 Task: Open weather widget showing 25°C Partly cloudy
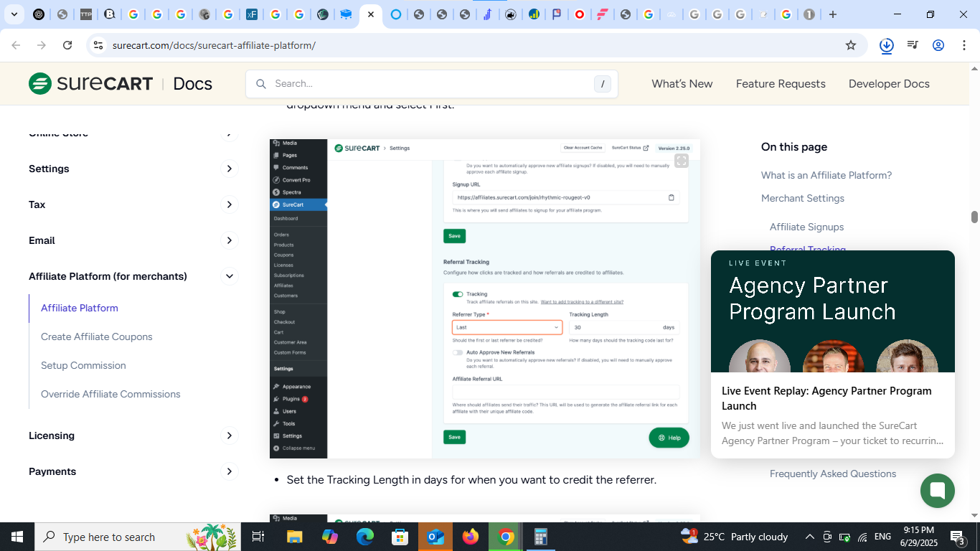point(734,537)
